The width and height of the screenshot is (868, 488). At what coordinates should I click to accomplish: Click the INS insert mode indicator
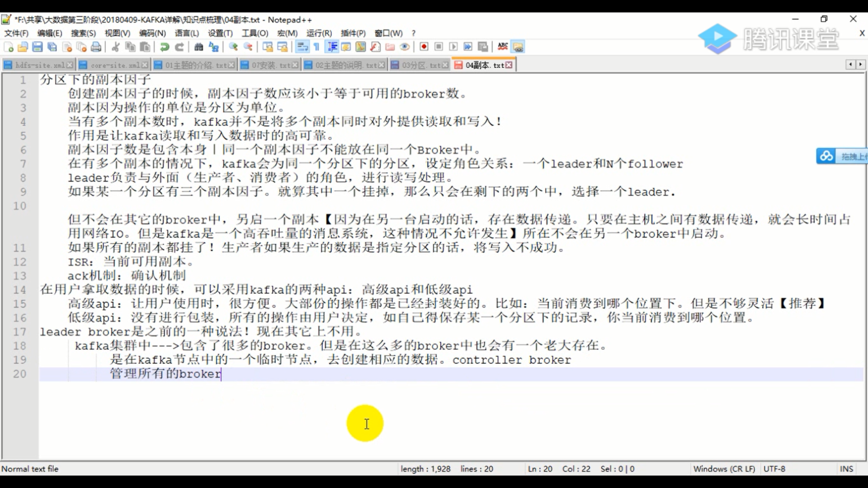pos(846,469)
